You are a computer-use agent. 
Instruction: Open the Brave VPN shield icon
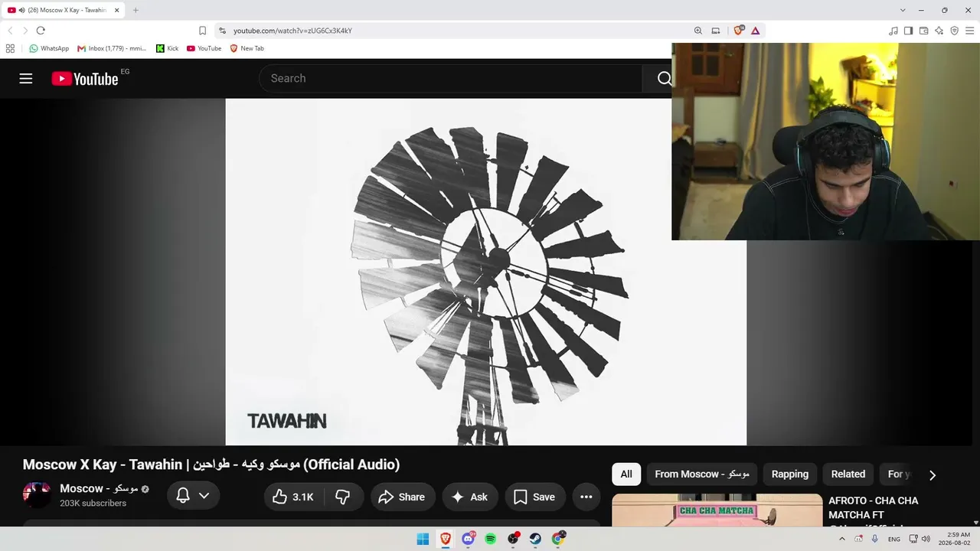pos(955,31)
